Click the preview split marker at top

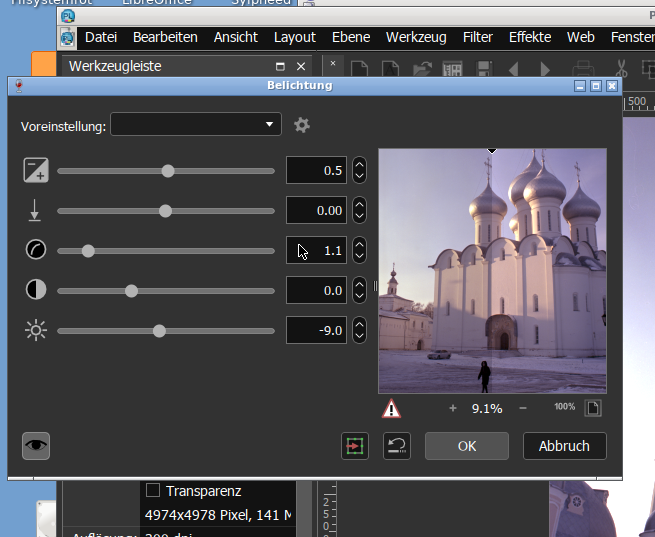click(492, 151)
